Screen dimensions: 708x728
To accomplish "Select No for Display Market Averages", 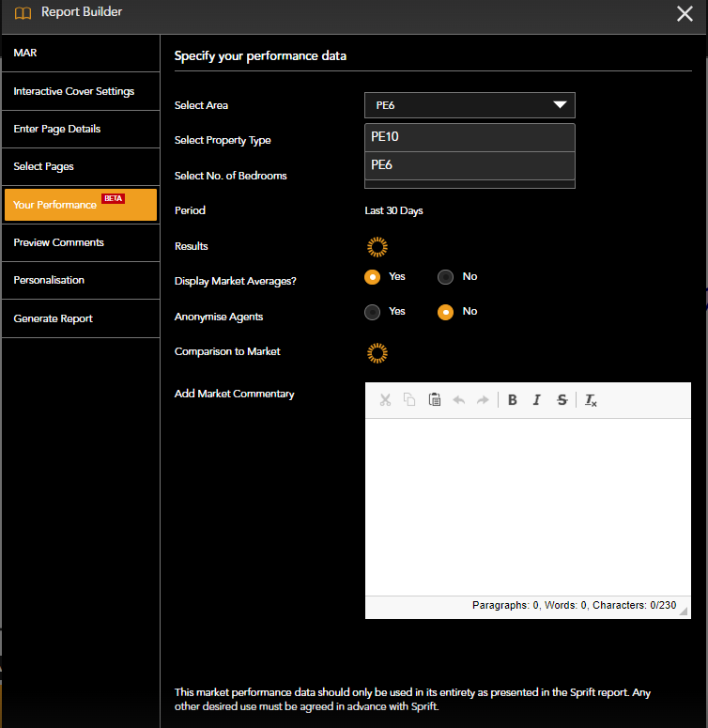I will click(x=446, y=277).
